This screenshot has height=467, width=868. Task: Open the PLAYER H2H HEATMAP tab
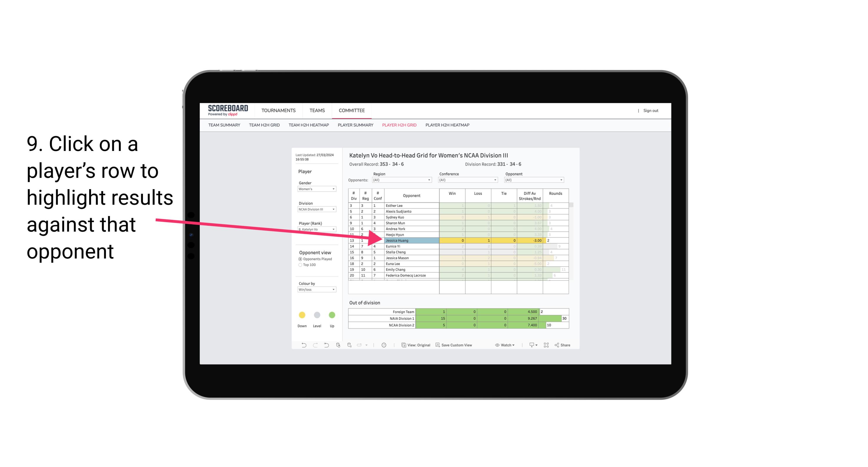[x=447, y=125]
